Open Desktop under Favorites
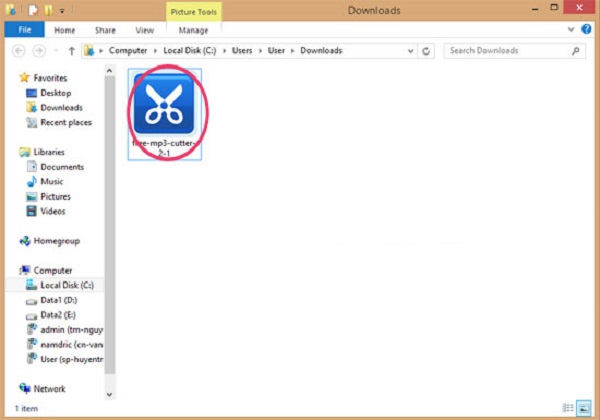This screenshot has width=600, height=420. tap(55, 93)
